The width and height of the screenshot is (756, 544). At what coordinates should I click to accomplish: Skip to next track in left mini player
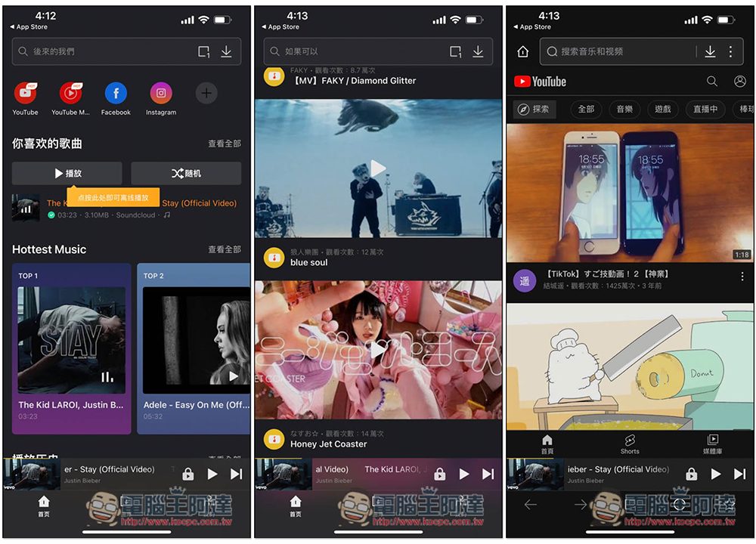click(237, 474)
